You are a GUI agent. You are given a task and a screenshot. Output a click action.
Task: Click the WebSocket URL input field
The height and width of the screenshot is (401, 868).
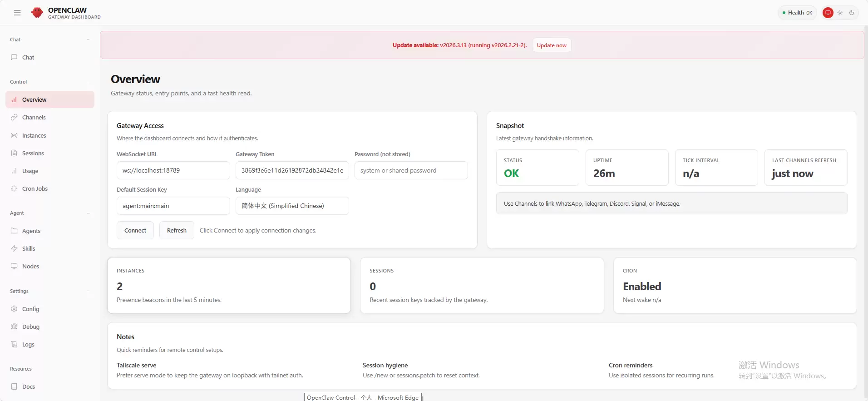173,170
